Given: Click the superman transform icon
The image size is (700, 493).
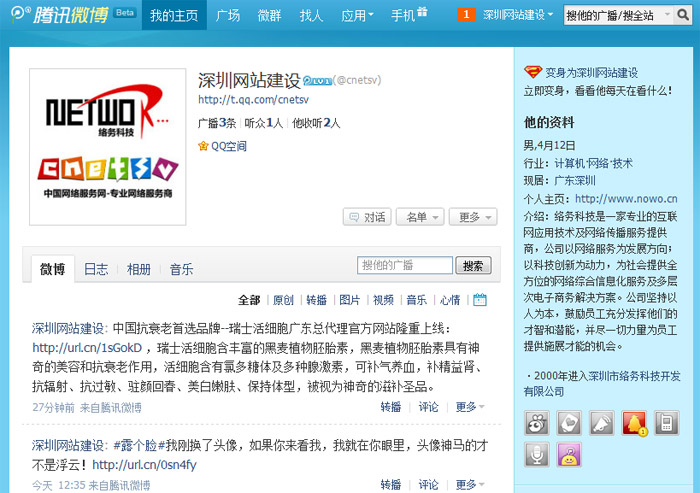Looking at the screenshot, I should (x=533, y=72).
